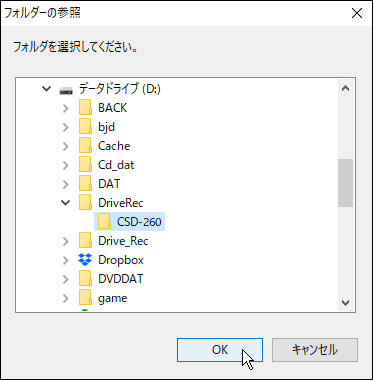Select the Cache folder name
Viewport: 373px width, 380px height.
(x=114, y=146)
